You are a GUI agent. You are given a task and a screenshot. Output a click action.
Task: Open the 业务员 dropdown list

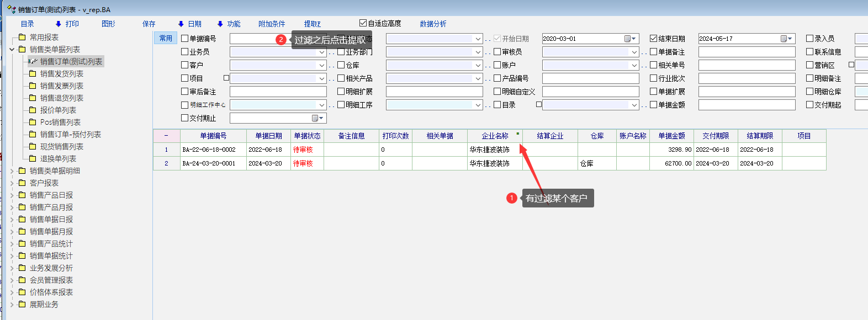click(322, 52)
